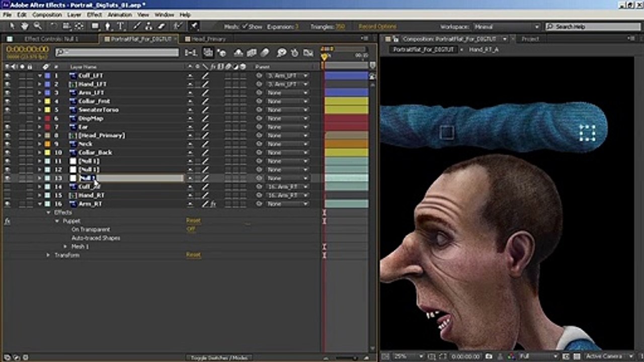Select the Rotation tool
This screenshot has width=644, height=362.
click(x=54, y=26)
